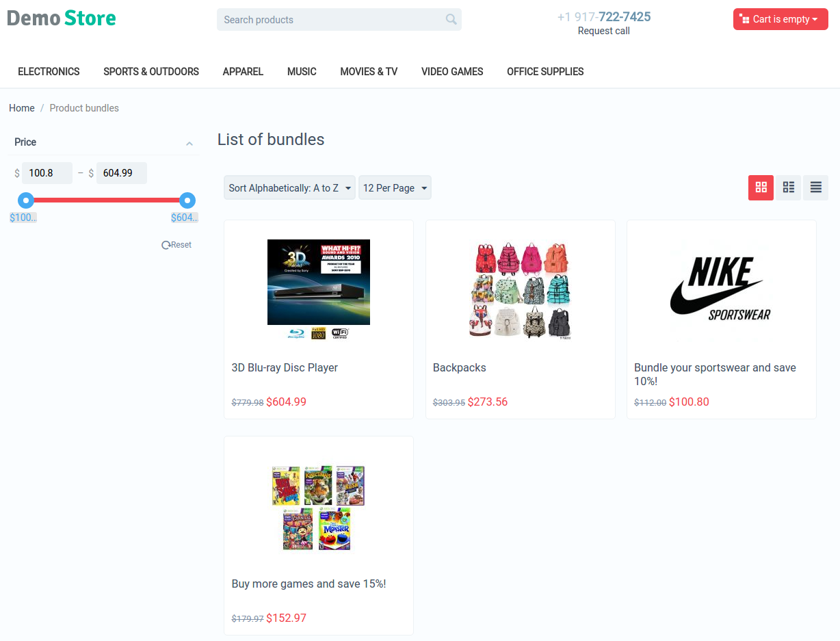Image resolution: width=840 pixels, height=641 pixels.
Task: Open the Video Games menu
Action: (x=452, y=71)
